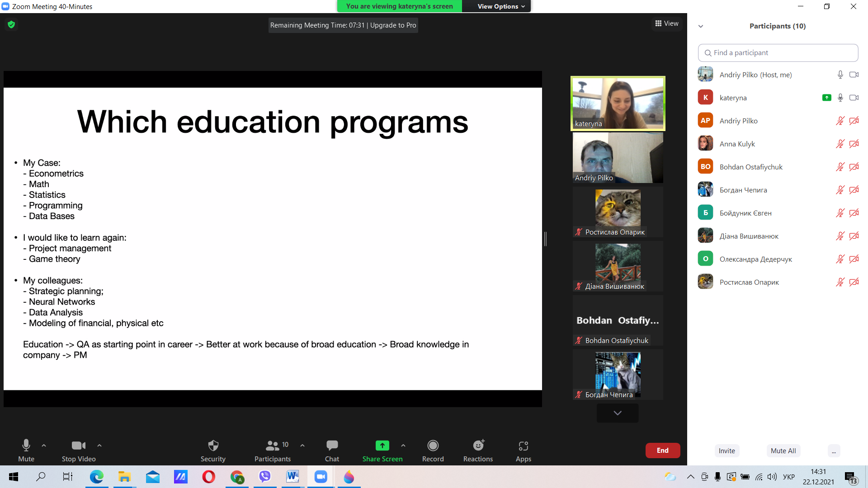Screen dimensions: 868x488
Task: Toggle kateryna's microphone in participants list
Action: click(x=840, y=98)
